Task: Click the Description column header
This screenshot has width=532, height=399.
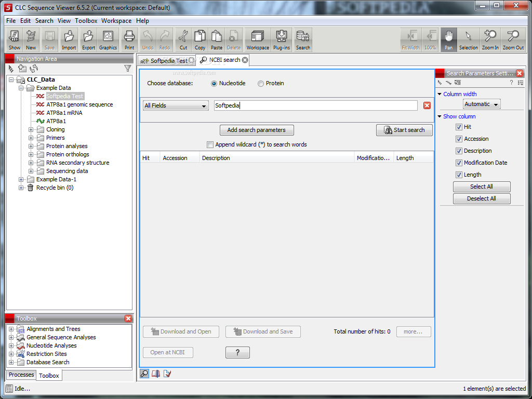Action: [277, 158]
